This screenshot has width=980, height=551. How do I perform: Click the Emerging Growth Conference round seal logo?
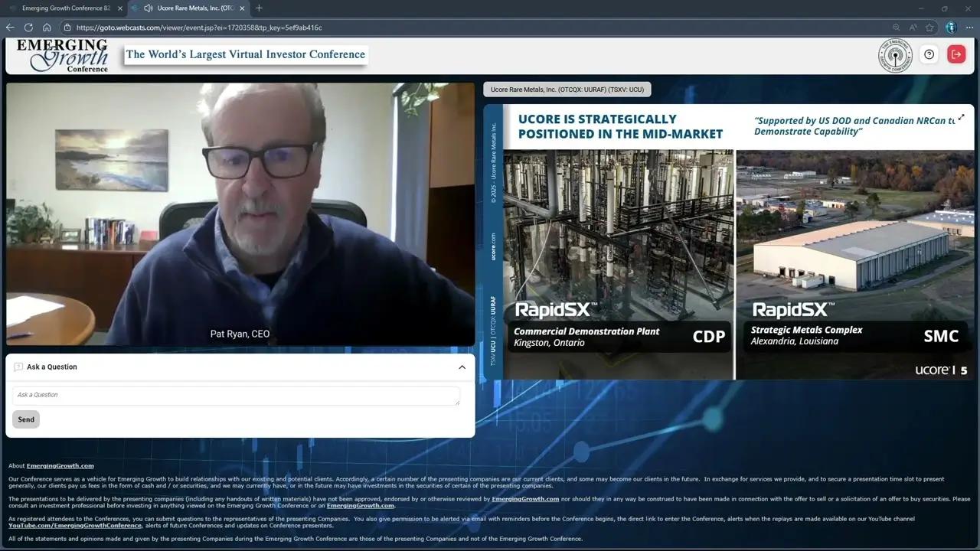point(896,55)
